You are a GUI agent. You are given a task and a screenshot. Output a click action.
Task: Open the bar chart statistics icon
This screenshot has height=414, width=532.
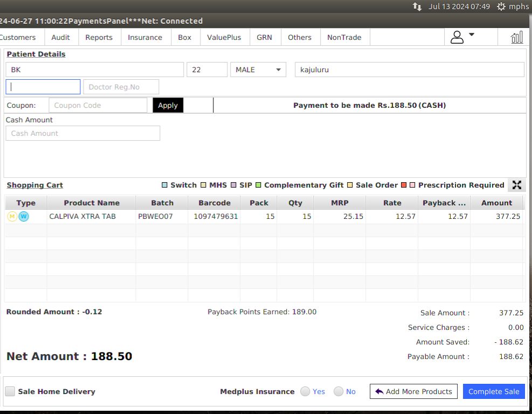click(517, 37)
